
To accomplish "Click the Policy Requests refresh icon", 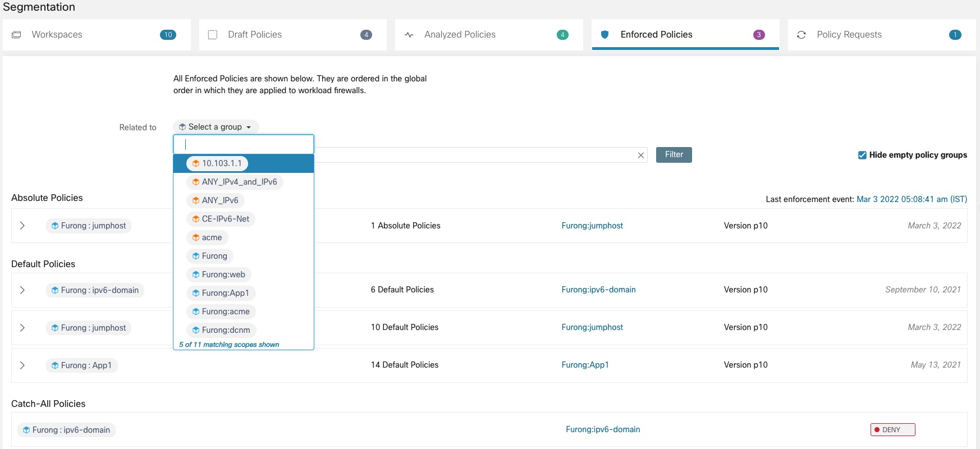I will coord(802,35).
